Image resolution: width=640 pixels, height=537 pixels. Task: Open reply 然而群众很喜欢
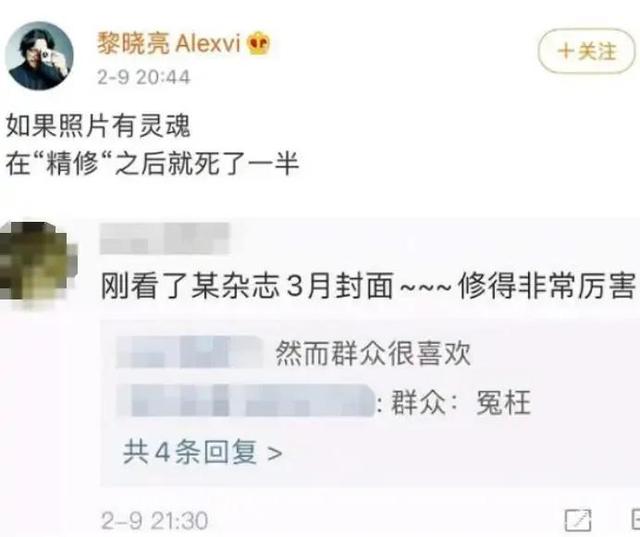point(373,353)
